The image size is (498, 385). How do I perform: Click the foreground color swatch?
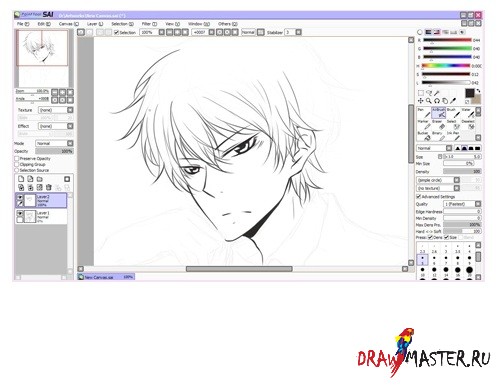click(470, 93)
